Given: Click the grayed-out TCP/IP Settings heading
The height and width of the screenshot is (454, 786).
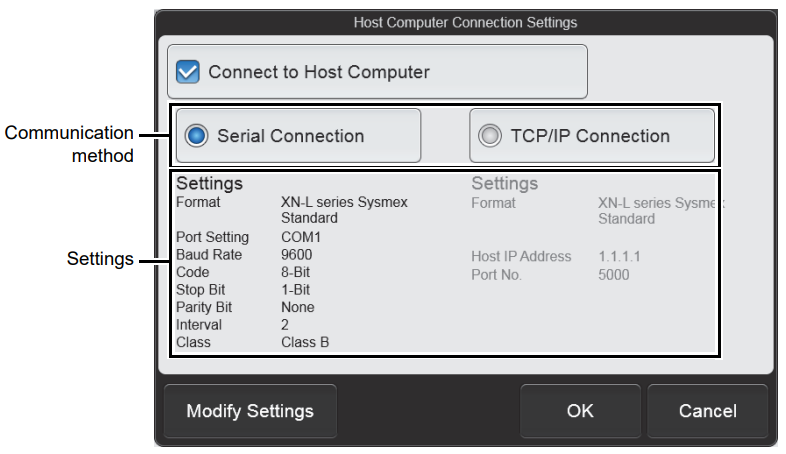Looking at the screenshot, I should click(x=504, y=184).
